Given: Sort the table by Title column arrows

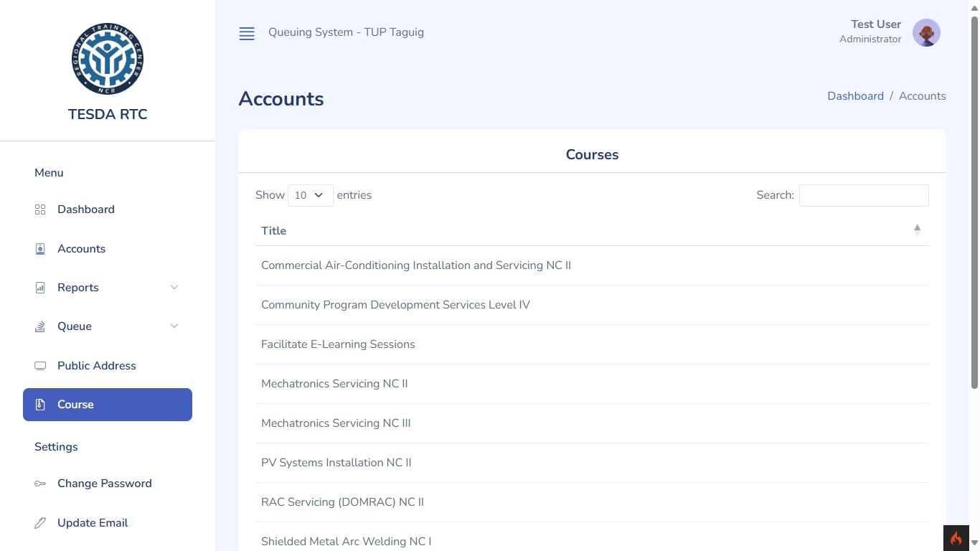Looking at the screenshot, I should tap(917, 230).
